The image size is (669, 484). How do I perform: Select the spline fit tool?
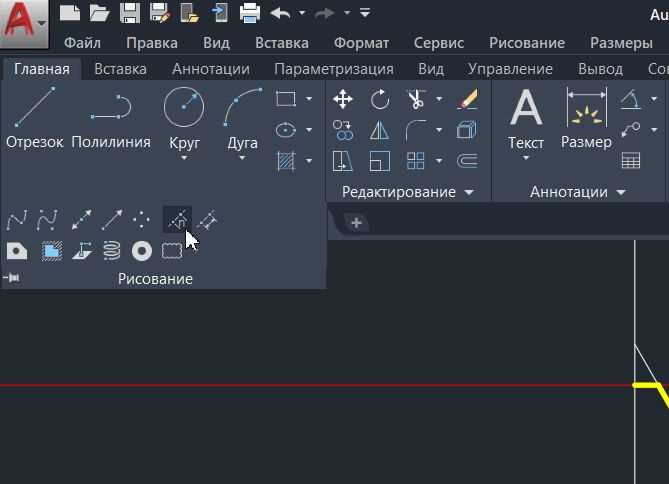coord(17,220)
